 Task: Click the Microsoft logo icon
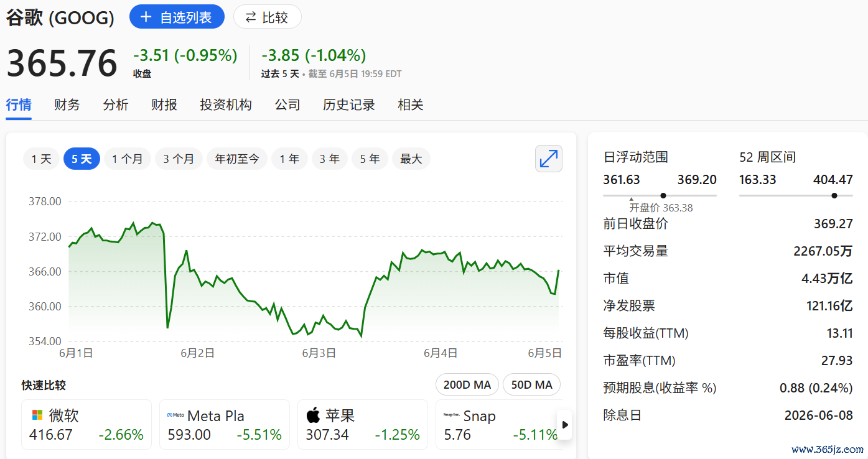click(x=37, y=415)
